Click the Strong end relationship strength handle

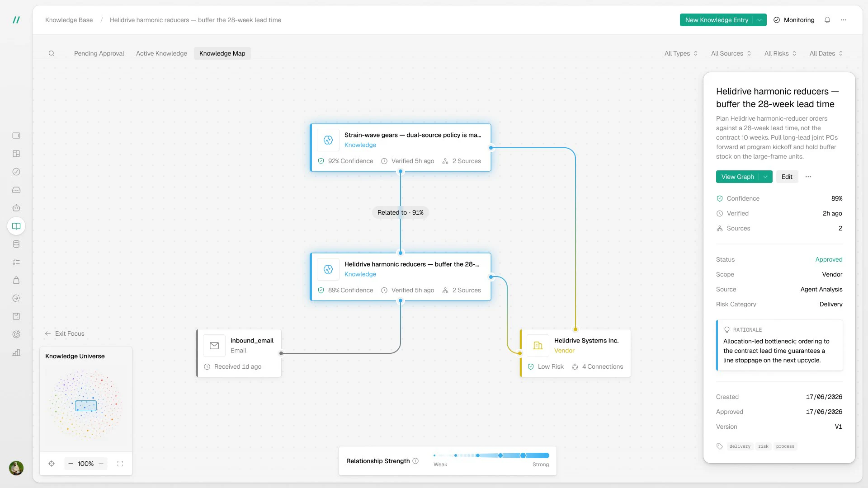[x=523, y=455]
